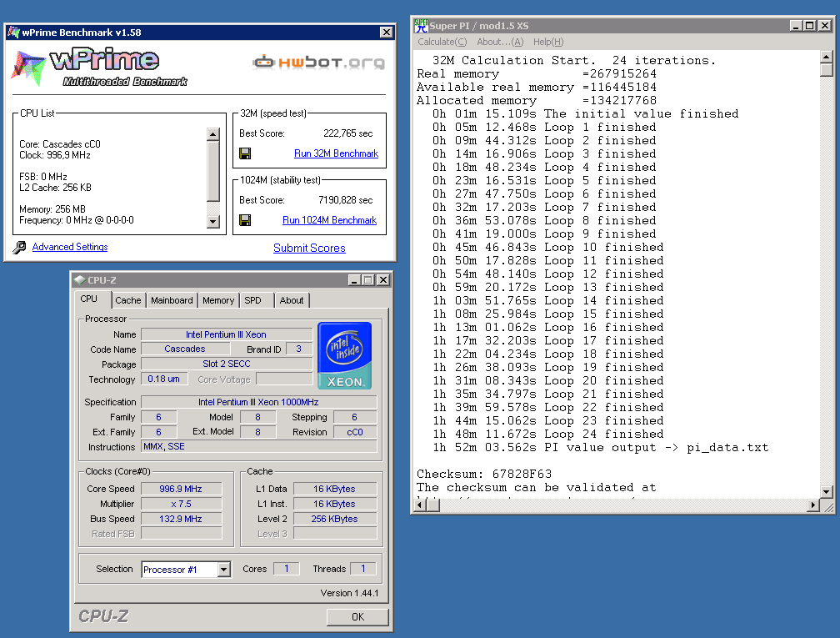The height and width of the screenshot is (638, 840).
Task: Run the 32M Benchmark
Action: pos(336,153)
